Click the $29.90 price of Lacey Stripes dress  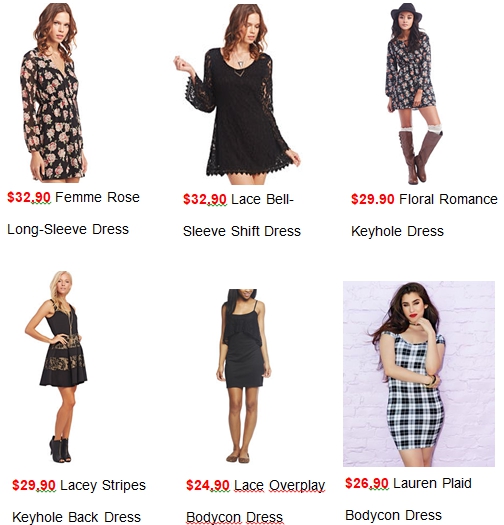(x=34, y=485)
